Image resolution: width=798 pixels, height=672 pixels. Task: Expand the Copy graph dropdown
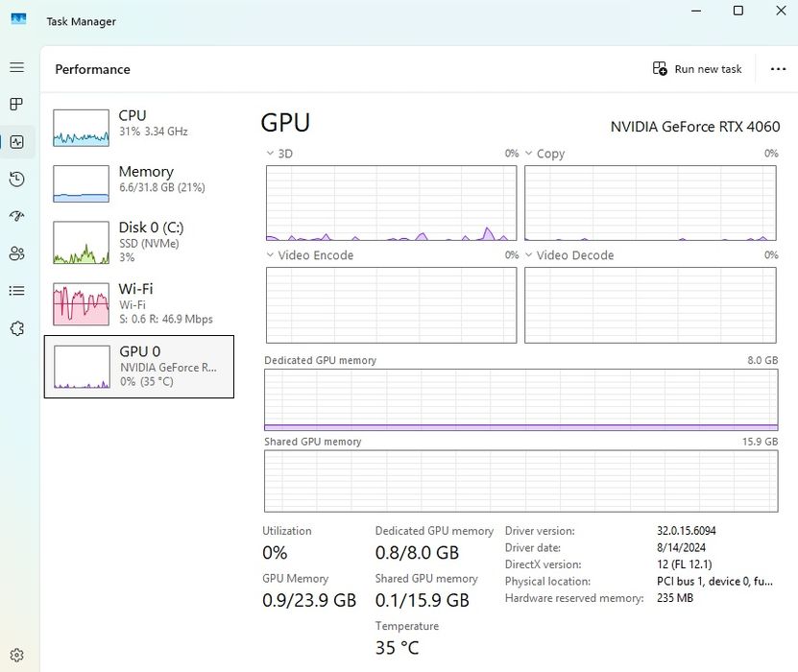pyautogui.click(x=530, y=154)
